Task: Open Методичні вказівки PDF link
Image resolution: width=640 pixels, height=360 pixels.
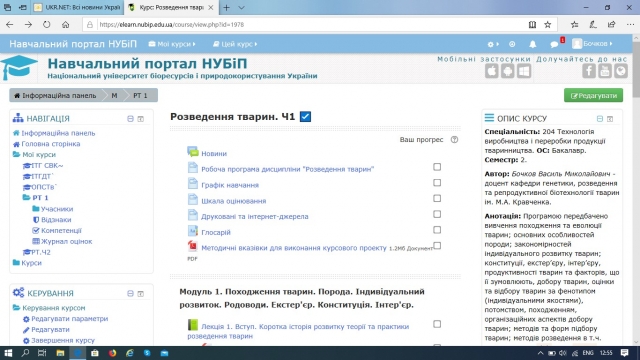Action: [x=294, y=248]
